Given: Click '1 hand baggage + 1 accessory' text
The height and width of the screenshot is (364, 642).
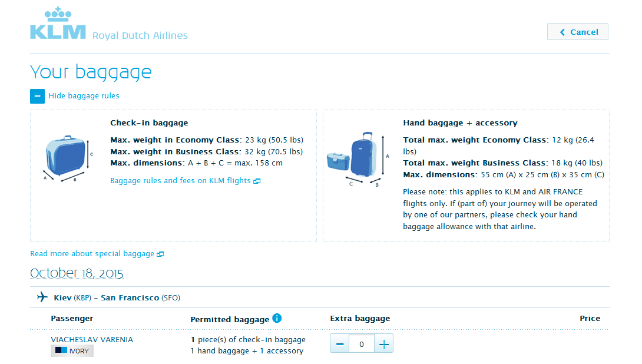Looking at the screenshot, I should [247, 351].
